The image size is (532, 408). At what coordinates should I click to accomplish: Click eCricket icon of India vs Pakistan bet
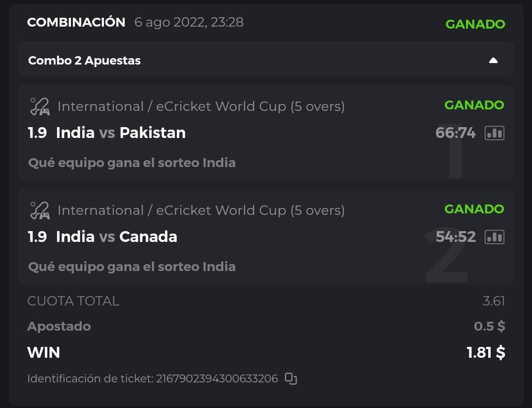(39, 106)
